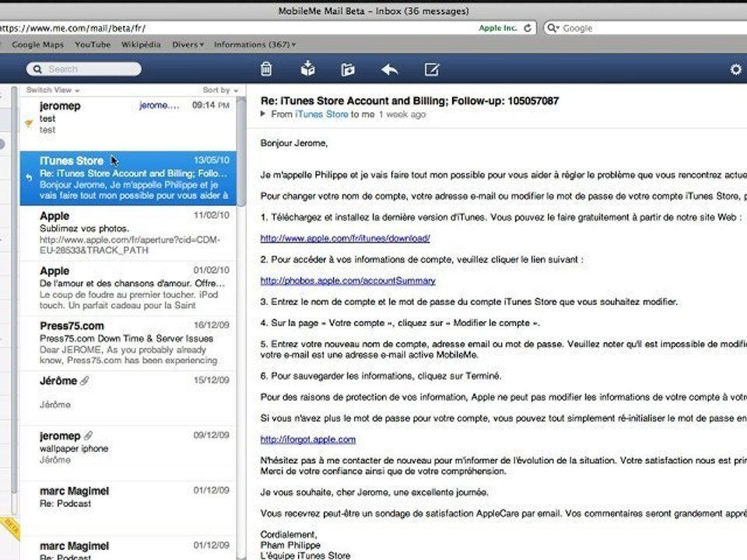Click the reply arrow icon
Image resolution: width=747 pixels, height=560 pixels.
point(390,70)
